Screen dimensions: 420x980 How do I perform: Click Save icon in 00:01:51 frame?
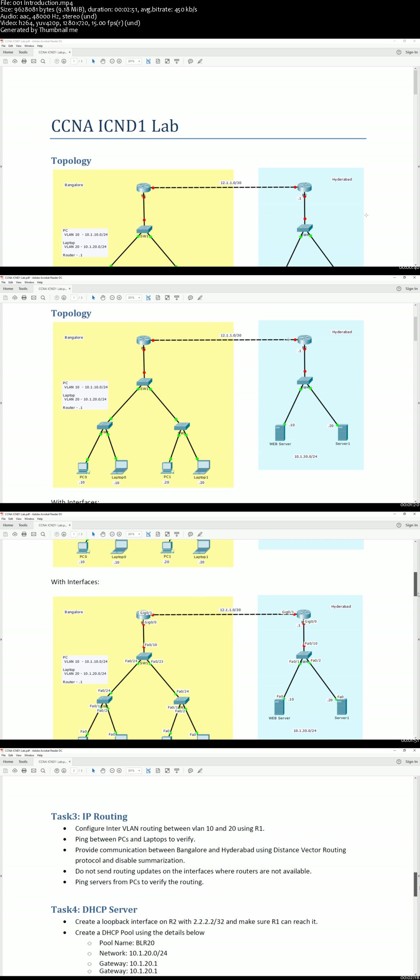5,534
